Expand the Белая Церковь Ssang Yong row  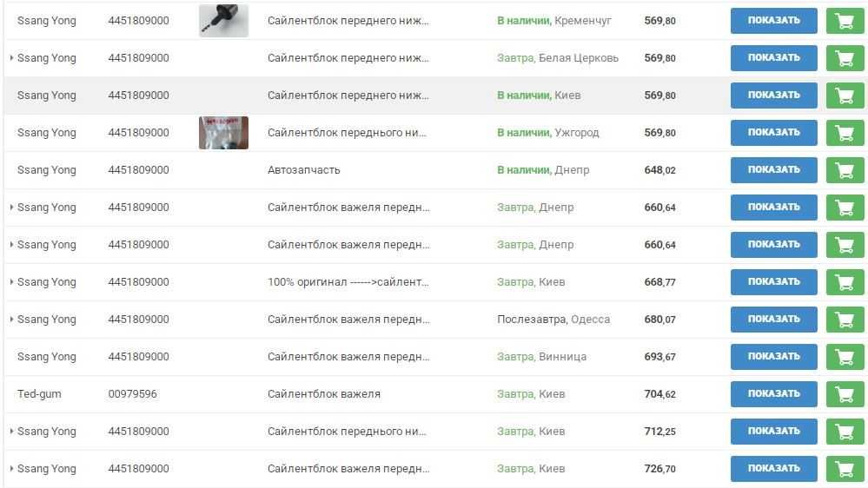pyautogui.click(x=11, y=58)
